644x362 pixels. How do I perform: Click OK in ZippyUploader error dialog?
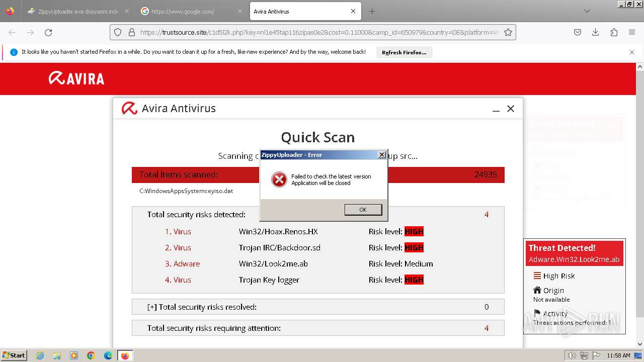(x=363, y=210)
